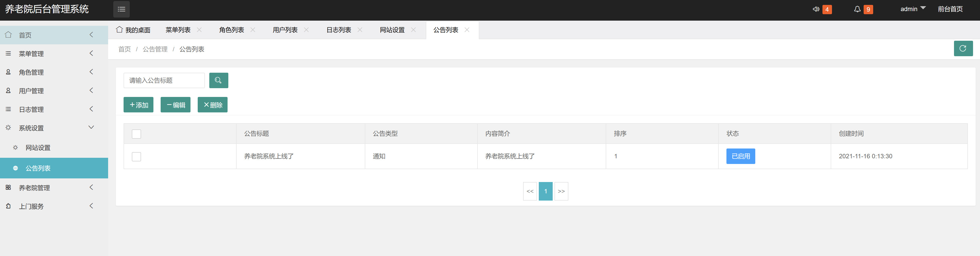Screen dimensions: 980x256
Task: Click the search magnifier icon
Action: [x=218, y=80]
